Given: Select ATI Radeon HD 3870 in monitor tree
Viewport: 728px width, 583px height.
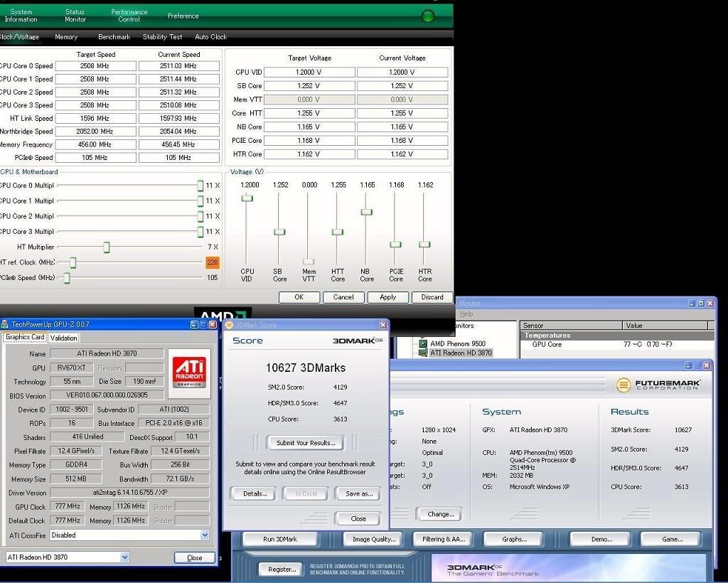Looking at the screenshot, I should point(461,353).
